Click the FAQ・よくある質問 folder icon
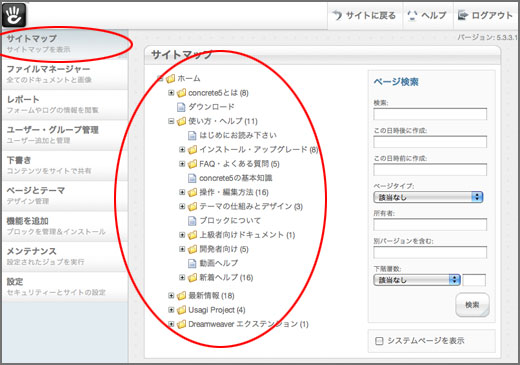 pos(192,164)
